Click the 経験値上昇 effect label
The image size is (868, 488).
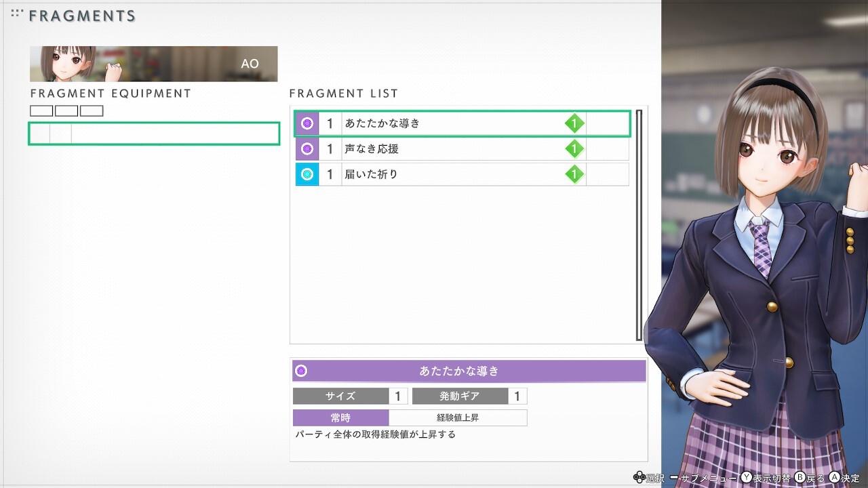click(x=458, y=418)
